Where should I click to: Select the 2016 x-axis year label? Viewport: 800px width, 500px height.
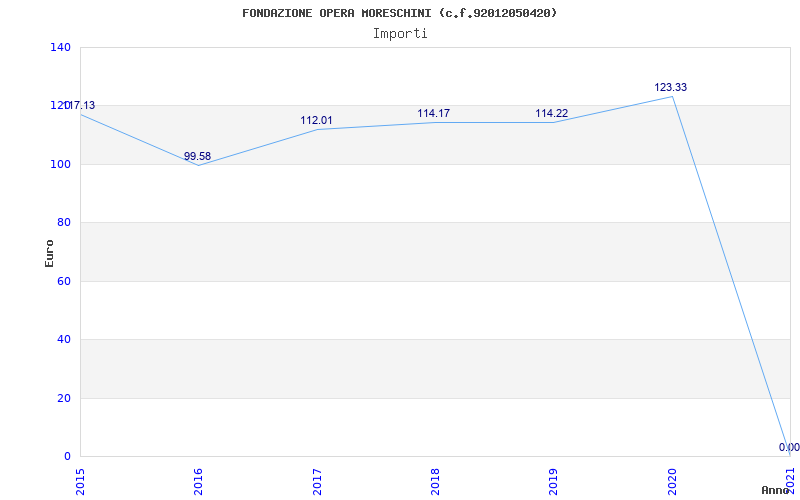(198, 482)
